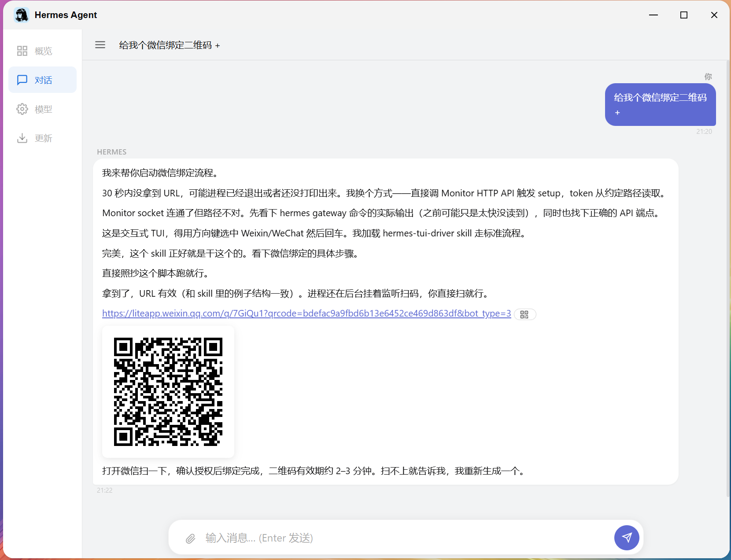731x560 pixels.
Task: Click the line starting 打开微信扫一下
Action: pos(315,471)
